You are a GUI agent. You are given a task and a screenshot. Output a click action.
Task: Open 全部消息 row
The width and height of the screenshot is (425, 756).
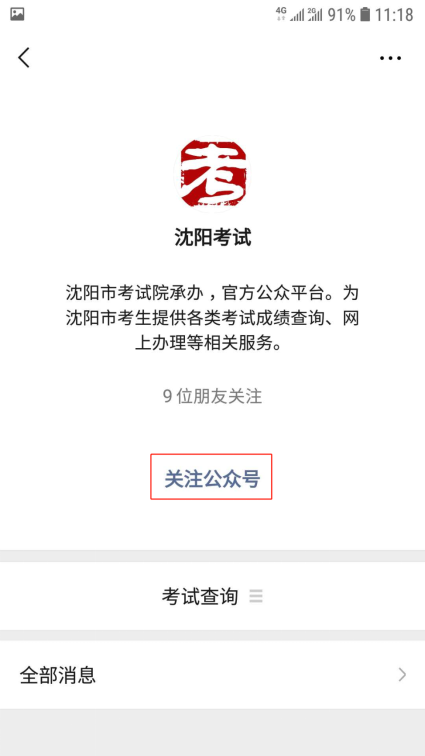212,675
